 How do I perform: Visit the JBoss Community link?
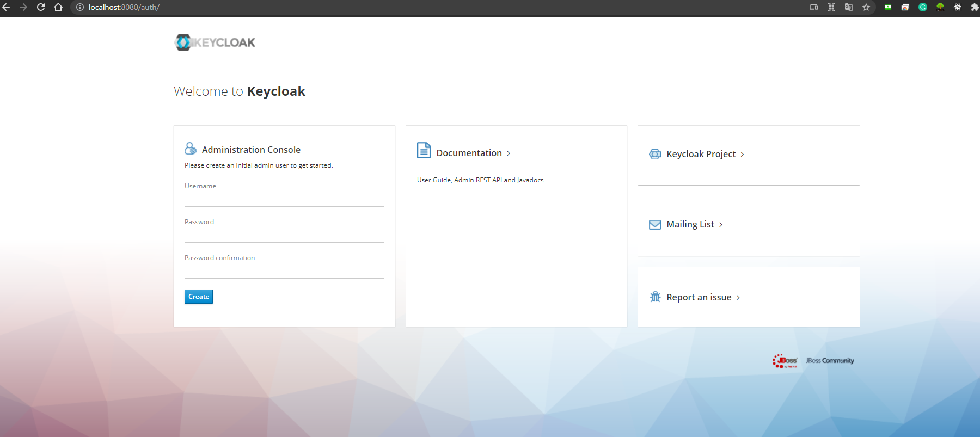[830, 361]
